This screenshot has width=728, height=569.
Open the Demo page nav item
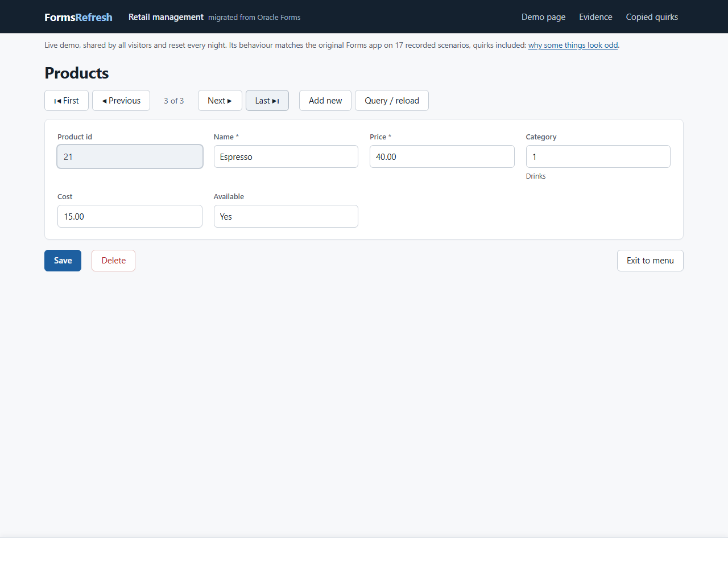544,17
